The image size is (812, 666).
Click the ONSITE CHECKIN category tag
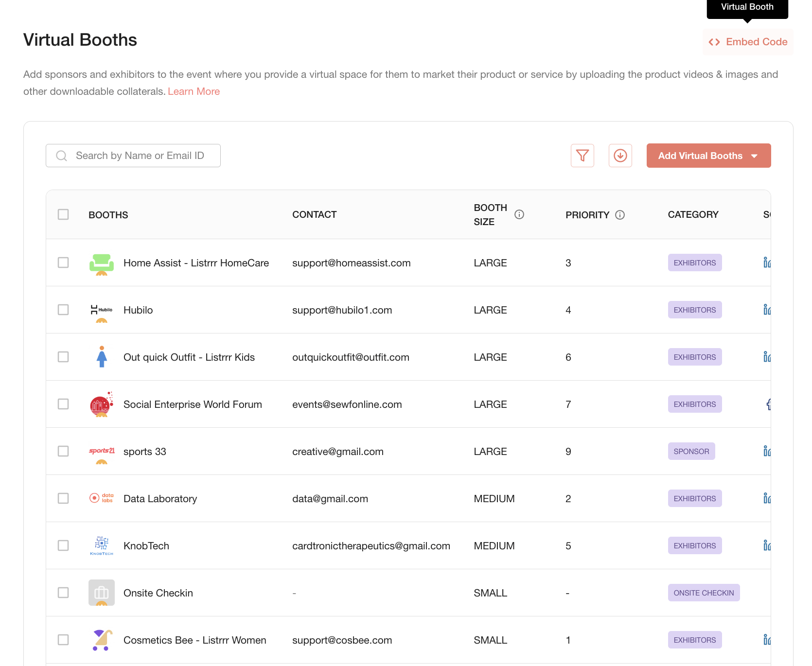click(704, 593)
